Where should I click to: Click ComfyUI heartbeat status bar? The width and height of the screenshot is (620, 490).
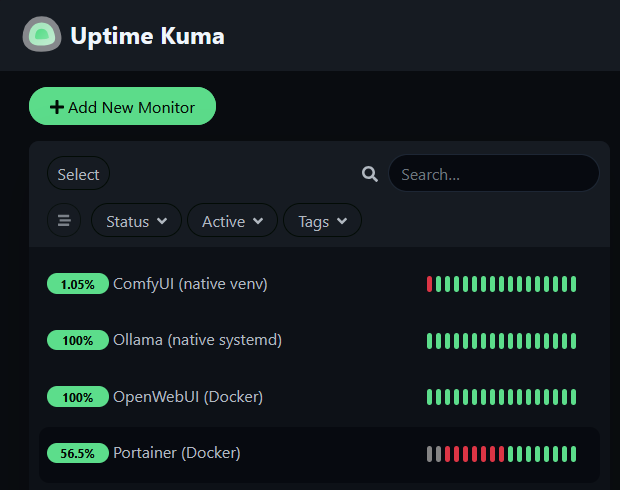click(x=501, y=284)
